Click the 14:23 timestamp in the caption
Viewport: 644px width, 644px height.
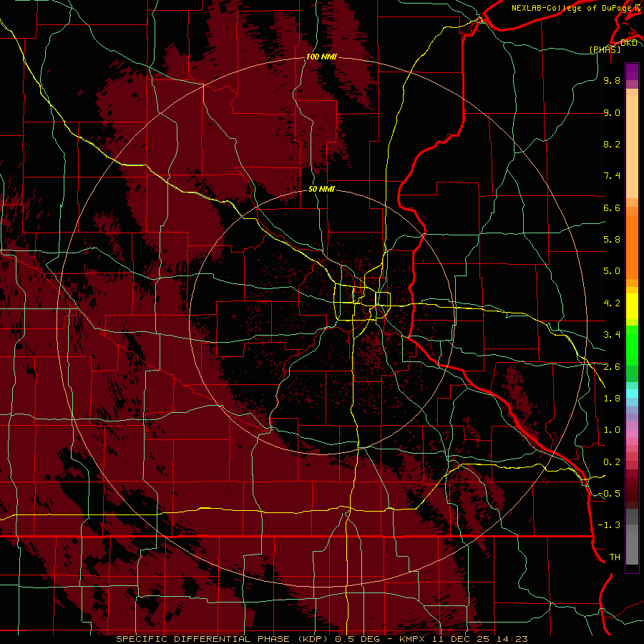[x=512, y=639]
